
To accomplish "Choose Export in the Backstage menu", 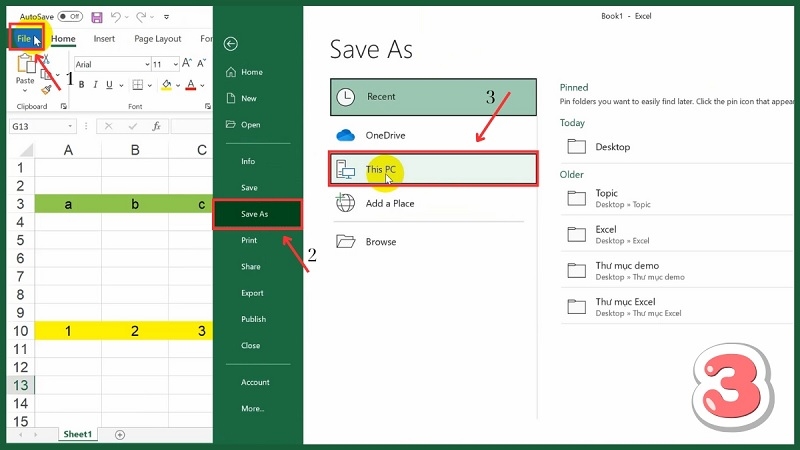I will coord(252,293).
